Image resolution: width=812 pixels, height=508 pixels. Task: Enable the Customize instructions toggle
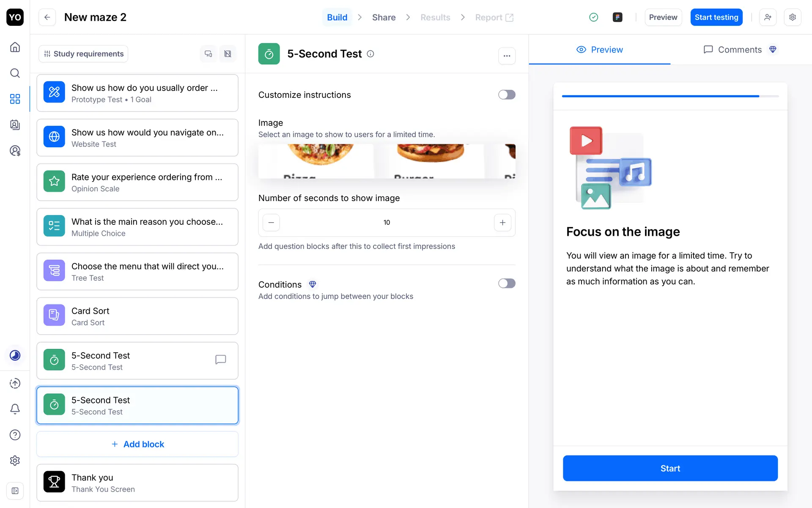click(x=506, y=95)
